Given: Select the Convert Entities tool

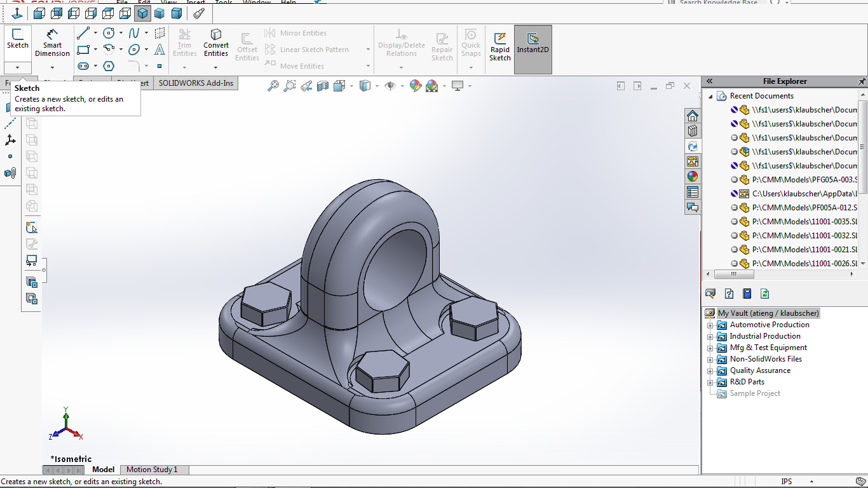Looking at the screenshot, I should [216, 43].
